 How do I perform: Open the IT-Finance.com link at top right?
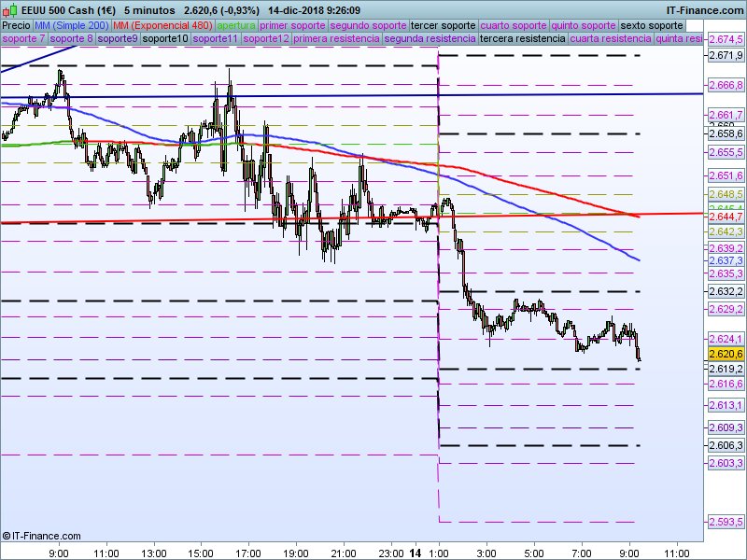click(704, 10)
